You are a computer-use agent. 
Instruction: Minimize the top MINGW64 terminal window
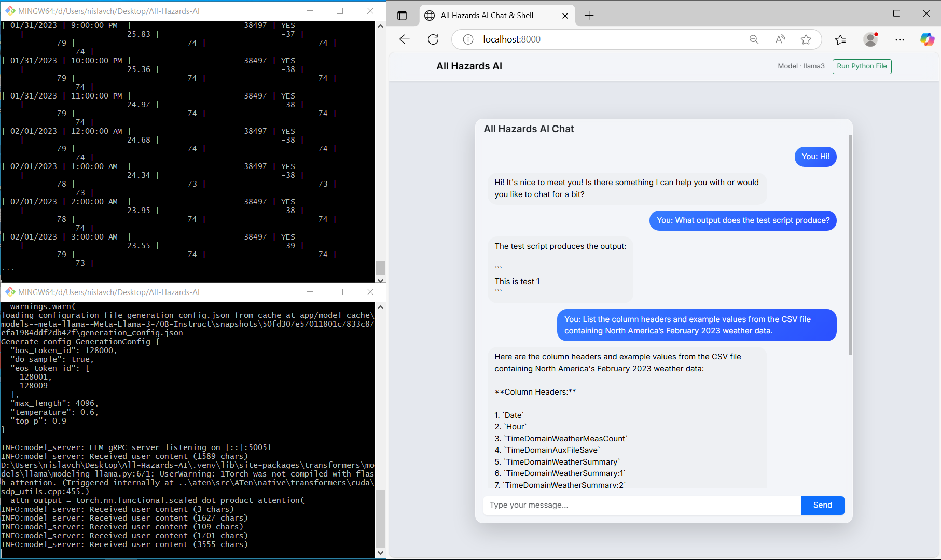(x=310, y=11)
